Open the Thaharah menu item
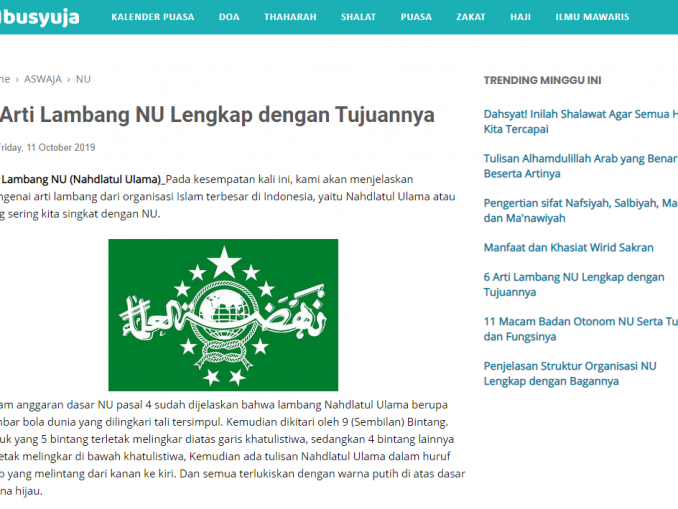 coord(290,17)
